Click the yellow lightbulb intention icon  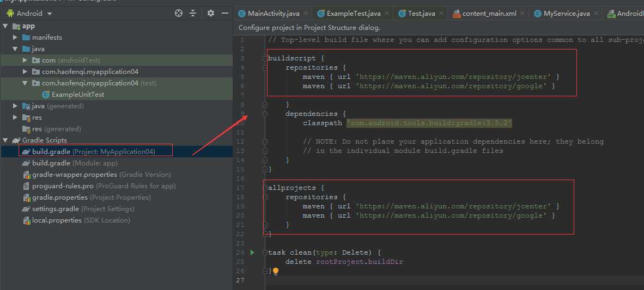point(276,271)
